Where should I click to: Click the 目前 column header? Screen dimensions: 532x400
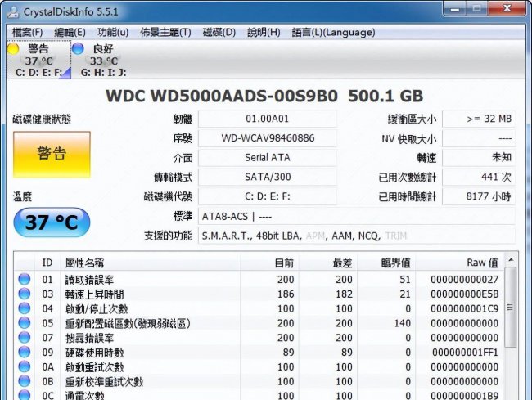click(x=270, y=263)
